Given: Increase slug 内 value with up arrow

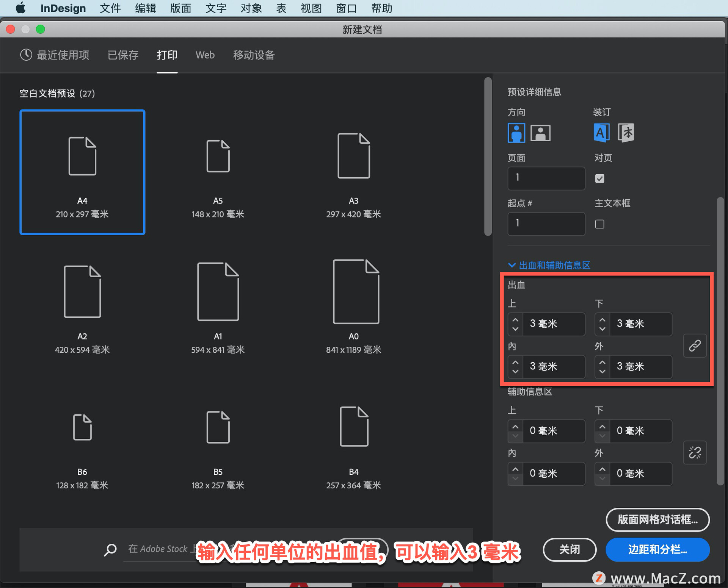Looking at the screenshot, I should [515, 469].
